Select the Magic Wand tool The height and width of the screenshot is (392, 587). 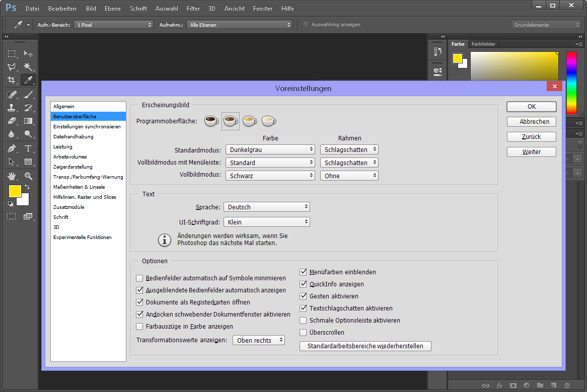pos(28,67)
